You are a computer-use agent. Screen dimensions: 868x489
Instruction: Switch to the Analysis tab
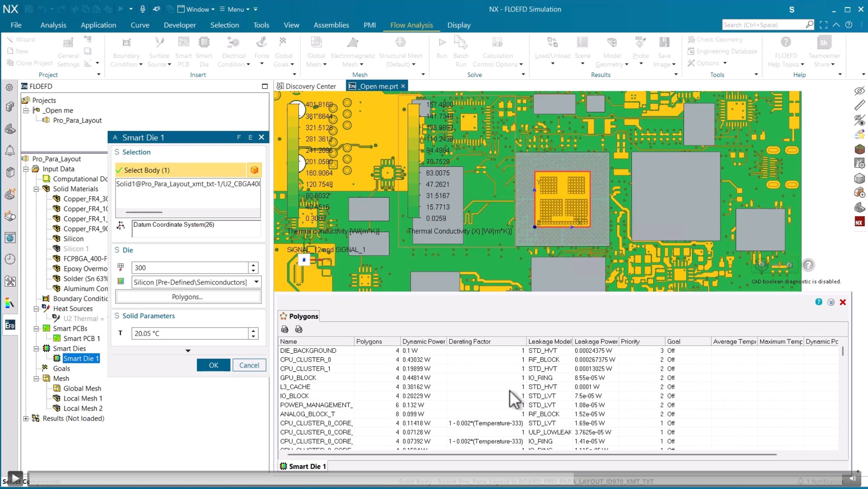[x=53, y=25]
